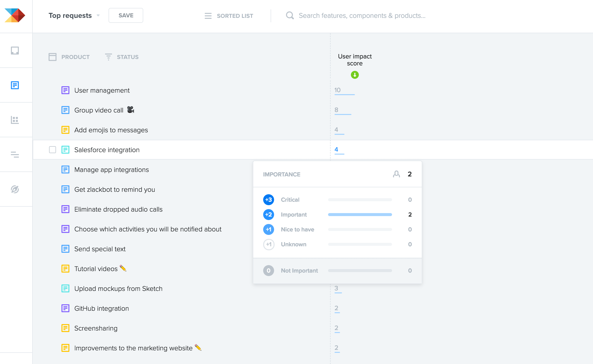Click the 0 Not Important badge
Screen dimensions: 593x364
click(269, 271)
